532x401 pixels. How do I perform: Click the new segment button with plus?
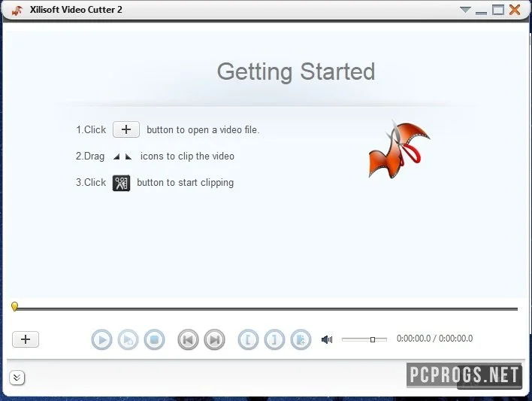pos(301,339)
